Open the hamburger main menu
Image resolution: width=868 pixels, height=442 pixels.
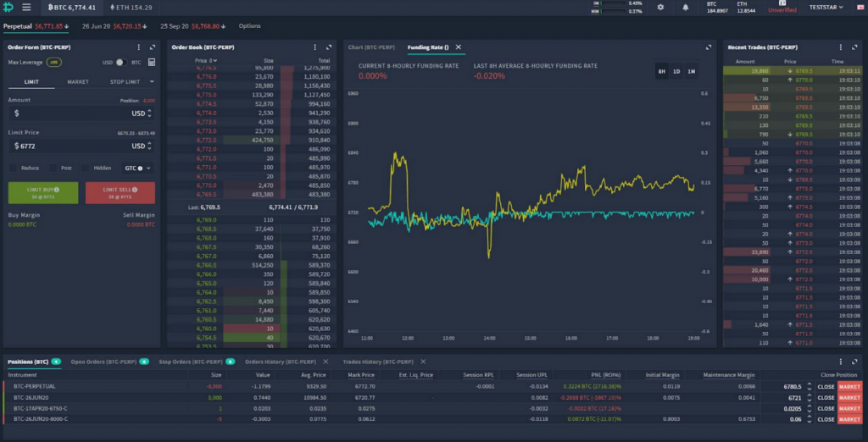coord(26,7)
